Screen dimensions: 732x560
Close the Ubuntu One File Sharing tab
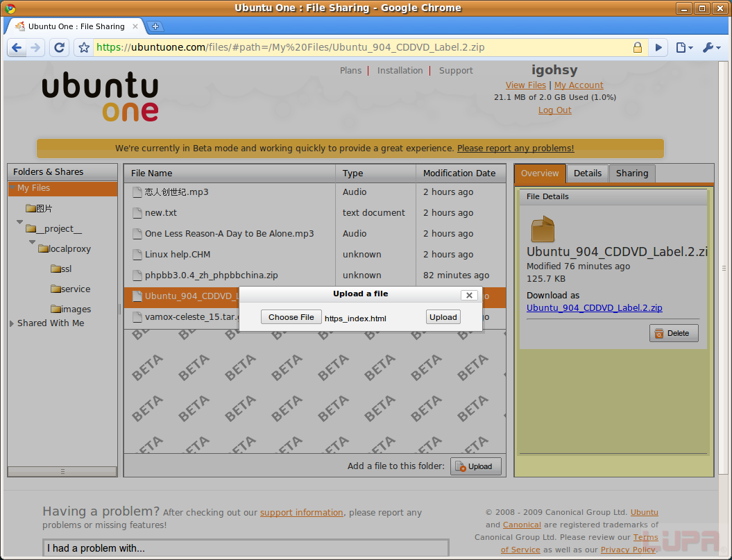pos(135,26)
